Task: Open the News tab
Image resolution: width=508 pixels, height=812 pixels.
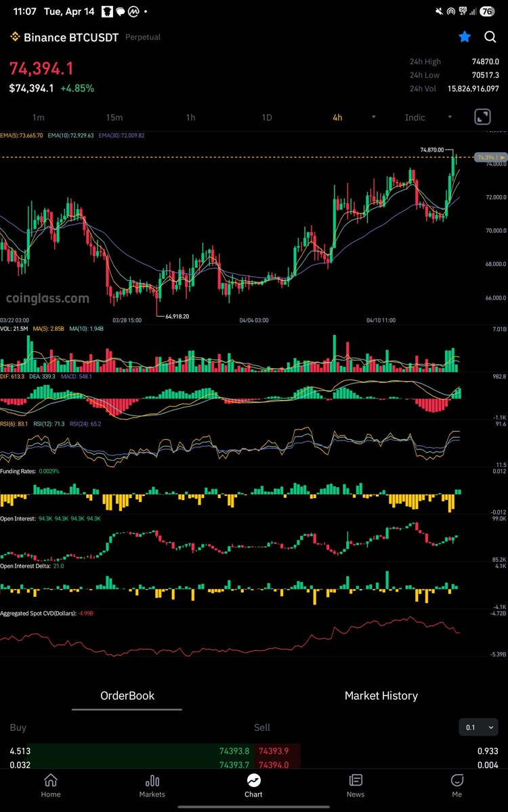Action: [x=356, y=786]
